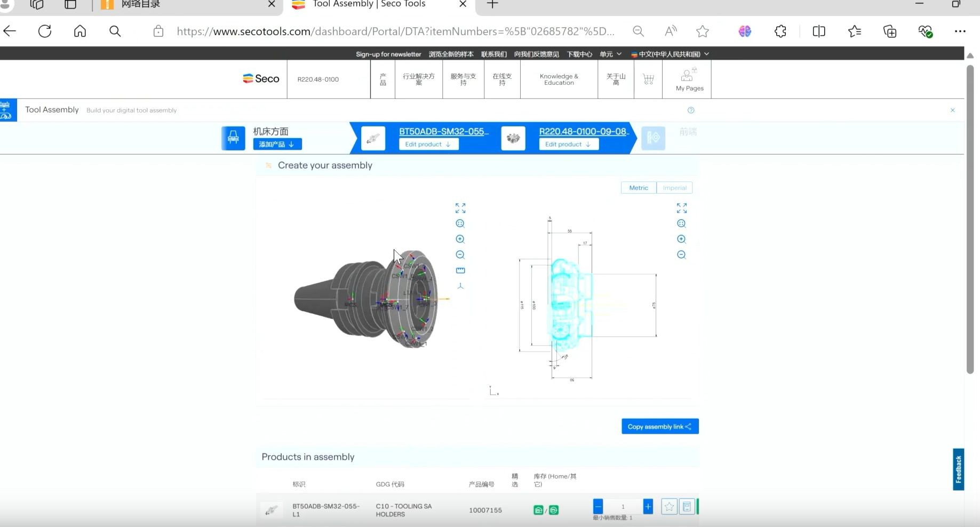Open Edit product for BT50ADB-SM32-055
The width and height of the screenshot is (980, 527).
[429, 144]
